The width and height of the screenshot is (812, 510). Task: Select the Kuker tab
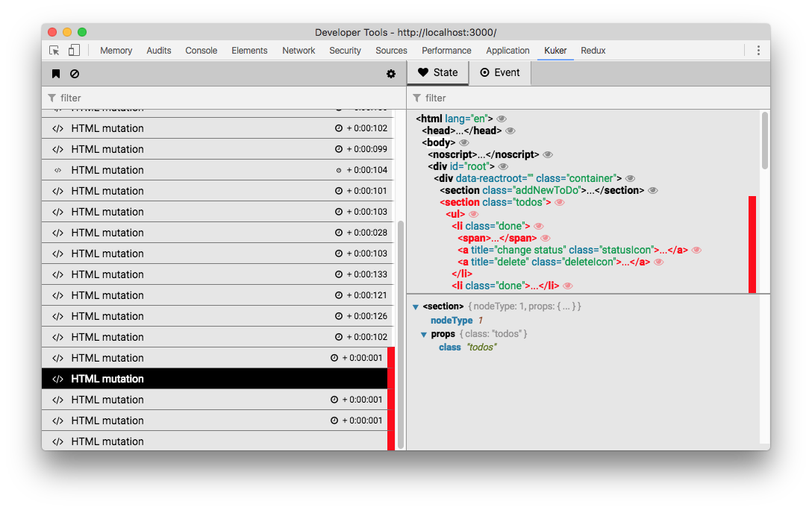coord(555,50)
